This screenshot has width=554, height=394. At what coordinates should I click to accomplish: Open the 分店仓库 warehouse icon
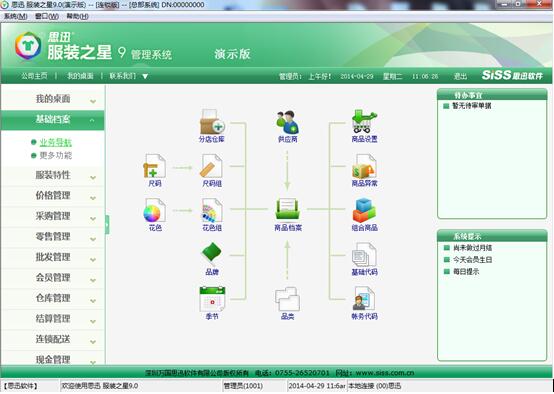212,122
